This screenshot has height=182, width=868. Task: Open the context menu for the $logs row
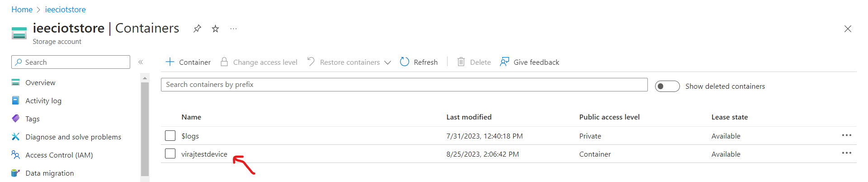[846, 135]
